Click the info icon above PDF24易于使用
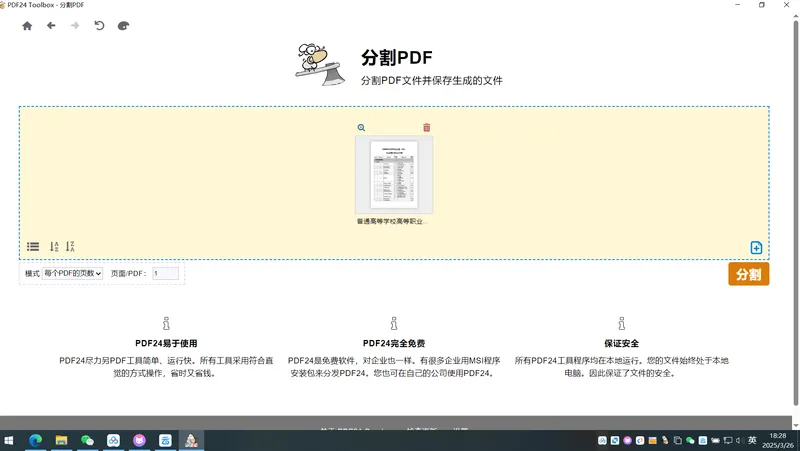The image size is (800, 451). (166, 323)
